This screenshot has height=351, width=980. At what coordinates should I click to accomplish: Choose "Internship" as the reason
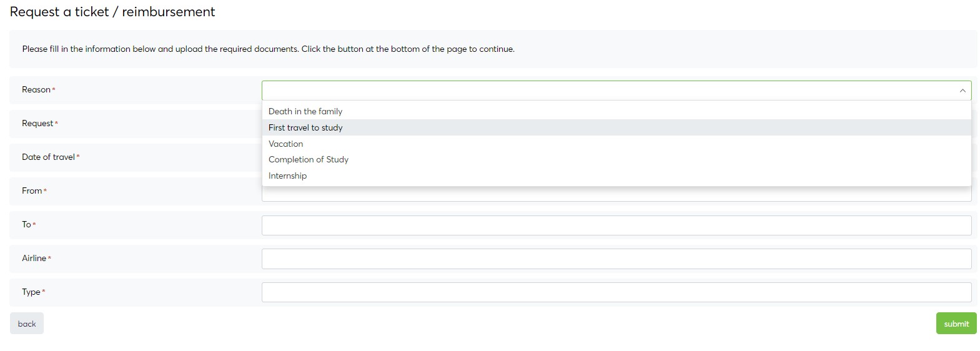(x=288, y=175)
